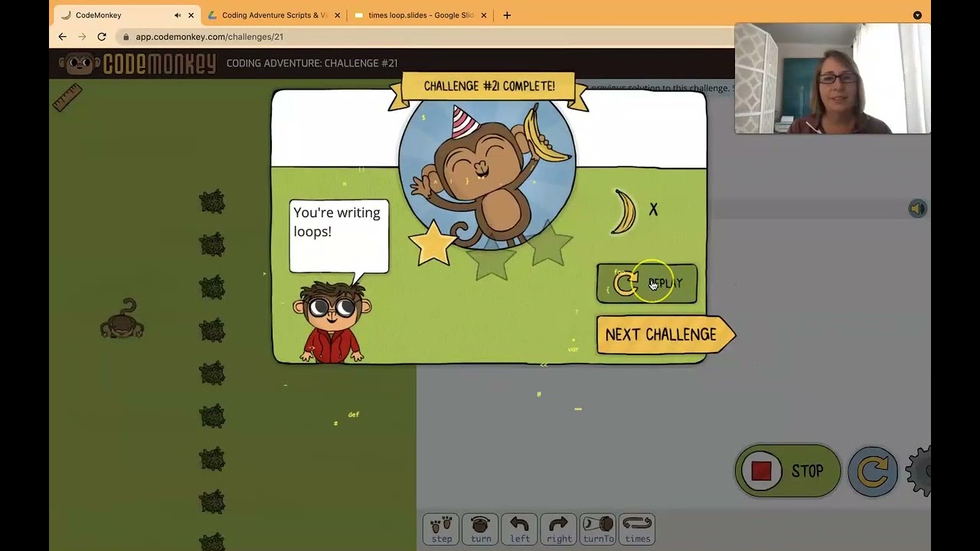Insert the left command block
This screenshot has height=551, width=980.
click(520, 529)
